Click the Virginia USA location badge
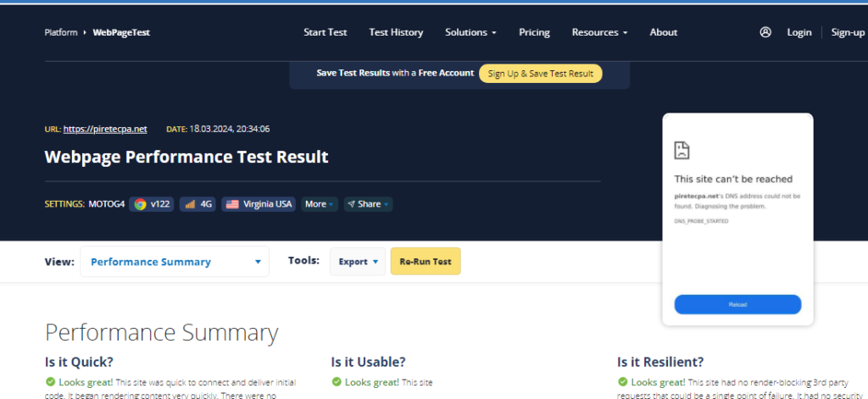Viewport: 868px width, 399px height. [x=259, y=204]
